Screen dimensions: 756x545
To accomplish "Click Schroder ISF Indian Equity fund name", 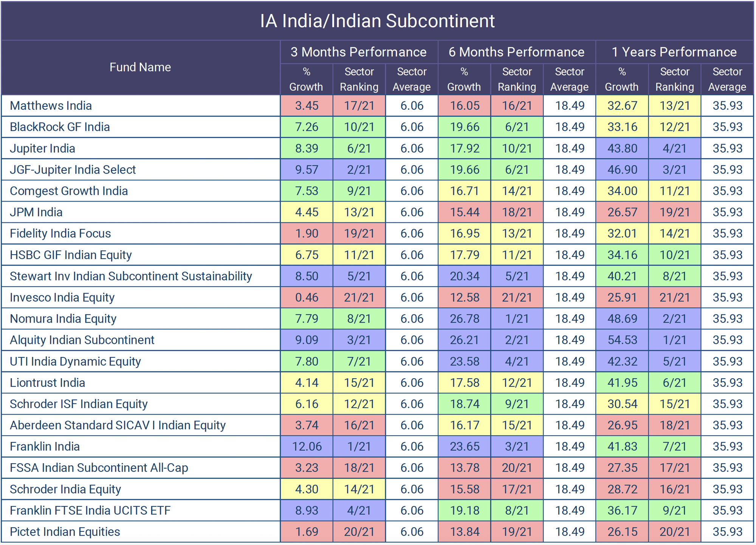I will [79, 404].
